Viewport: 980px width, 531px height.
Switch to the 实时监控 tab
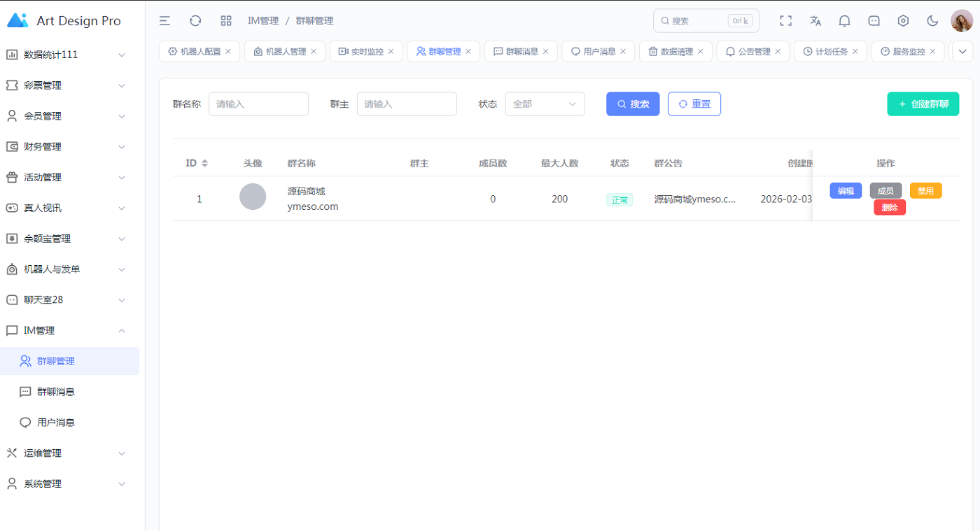click(x=361, y=51)
